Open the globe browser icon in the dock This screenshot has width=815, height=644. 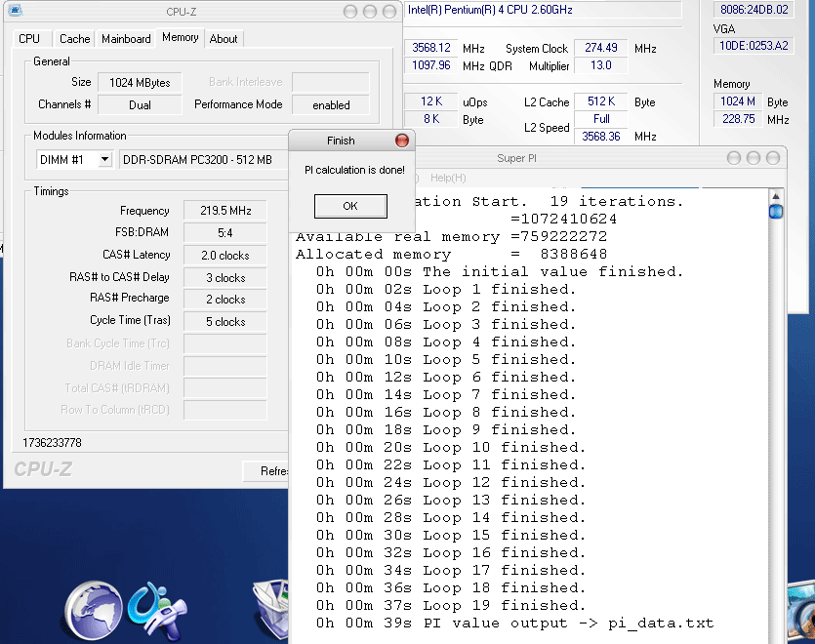(x=94, y=611)
